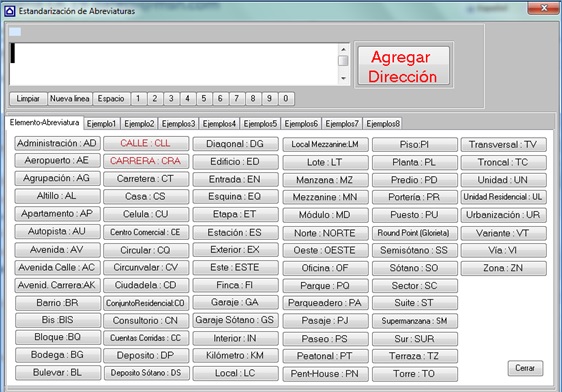
Task: Click the digit 0 button
Action: [286, 99]
